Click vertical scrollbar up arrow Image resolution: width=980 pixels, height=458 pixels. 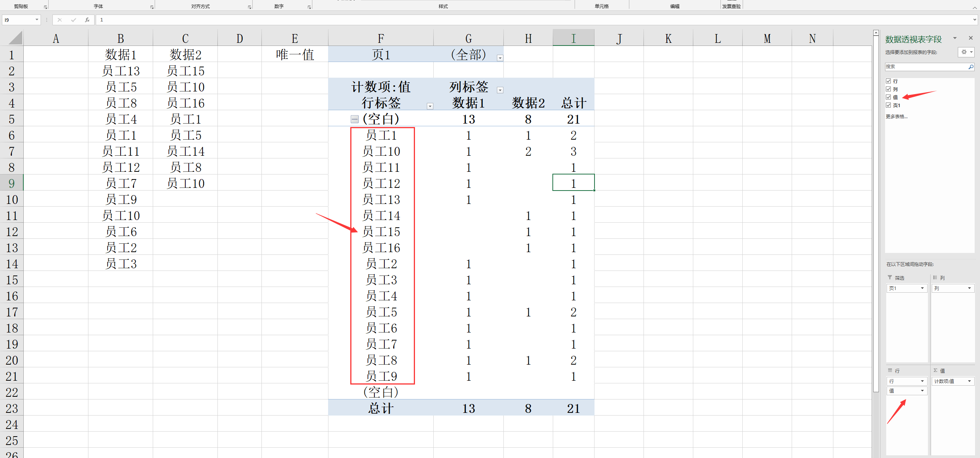(876, 33)
